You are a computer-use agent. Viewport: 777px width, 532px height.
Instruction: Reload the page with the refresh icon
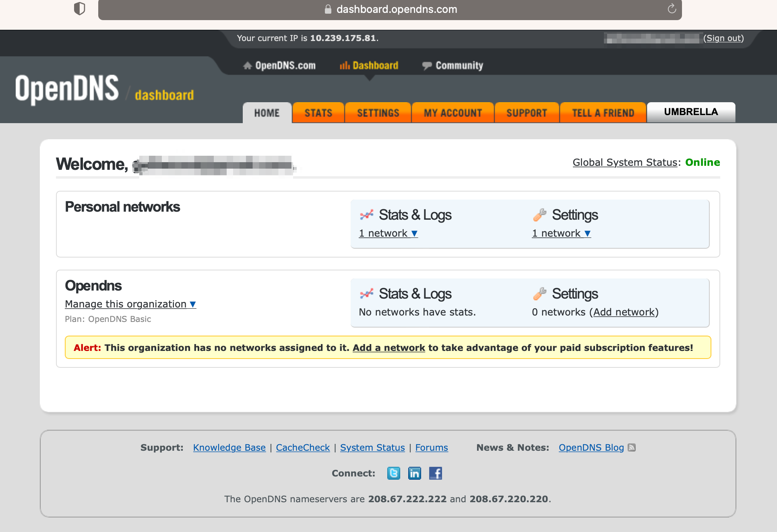tap(672, 9)
